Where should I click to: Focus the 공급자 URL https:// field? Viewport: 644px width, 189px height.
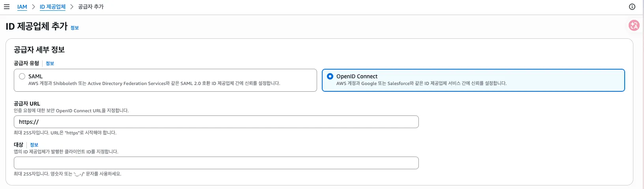[216, 122]
